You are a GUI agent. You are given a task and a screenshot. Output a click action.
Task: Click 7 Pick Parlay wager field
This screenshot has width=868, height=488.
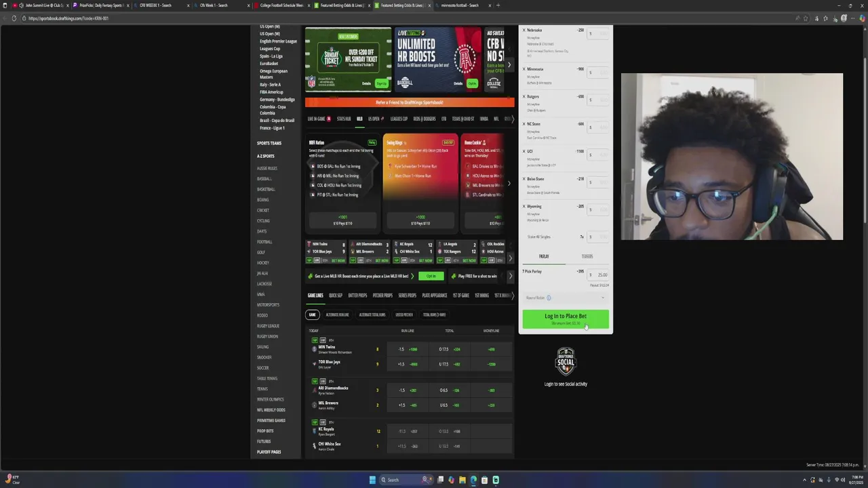[x=597, y=274]
